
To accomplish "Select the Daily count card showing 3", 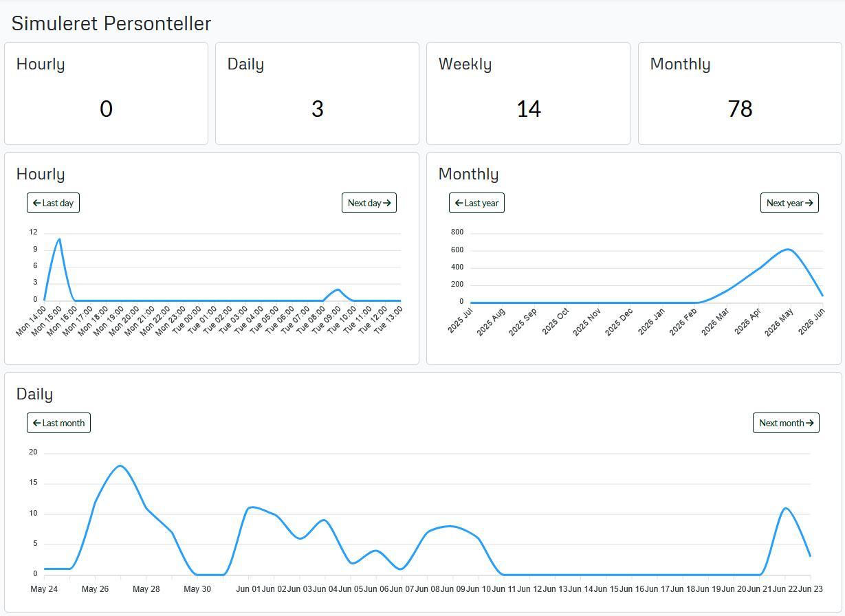I will point(317,93).
